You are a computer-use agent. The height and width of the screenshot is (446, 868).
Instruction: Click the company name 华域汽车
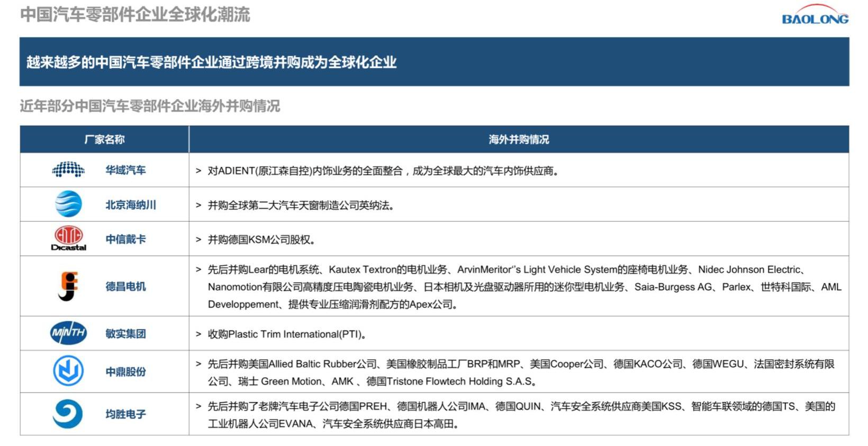click(x=125, y=170)
